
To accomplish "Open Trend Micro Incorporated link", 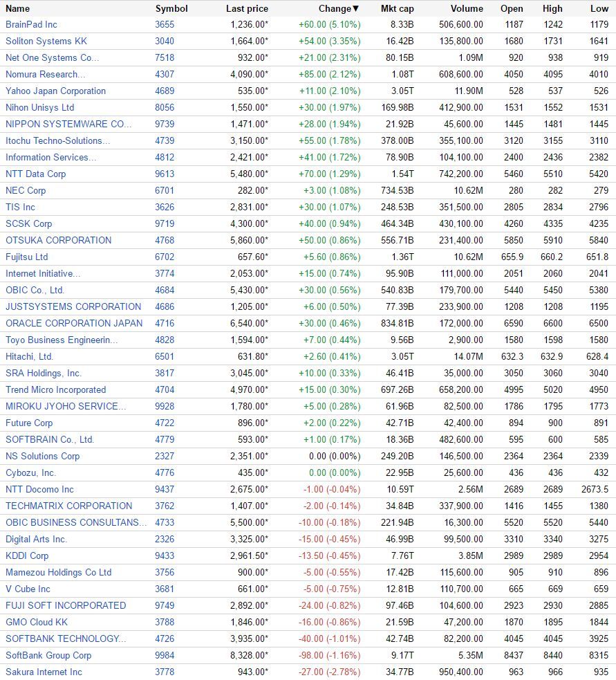I will [x=55, y=390].
